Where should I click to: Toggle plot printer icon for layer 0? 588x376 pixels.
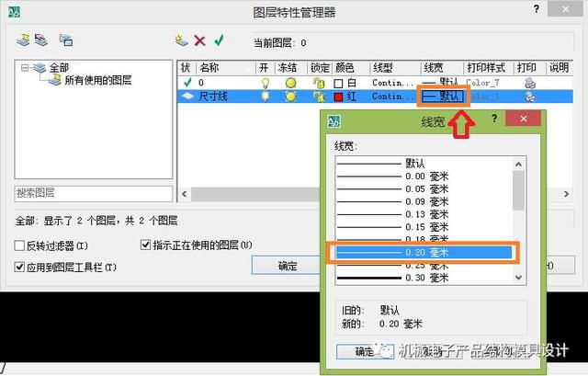coord(530,83)
